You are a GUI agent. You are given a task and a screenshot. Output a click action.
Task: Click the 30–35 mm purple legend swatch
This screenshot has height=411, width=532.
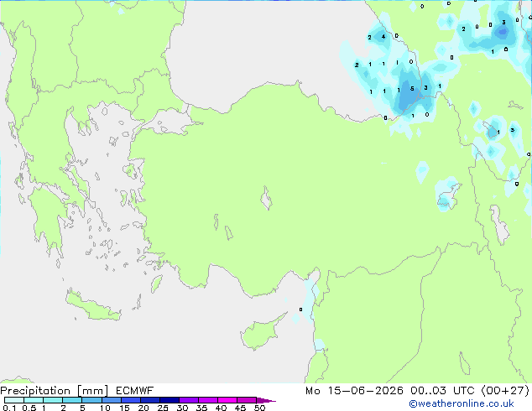[188, 400]
